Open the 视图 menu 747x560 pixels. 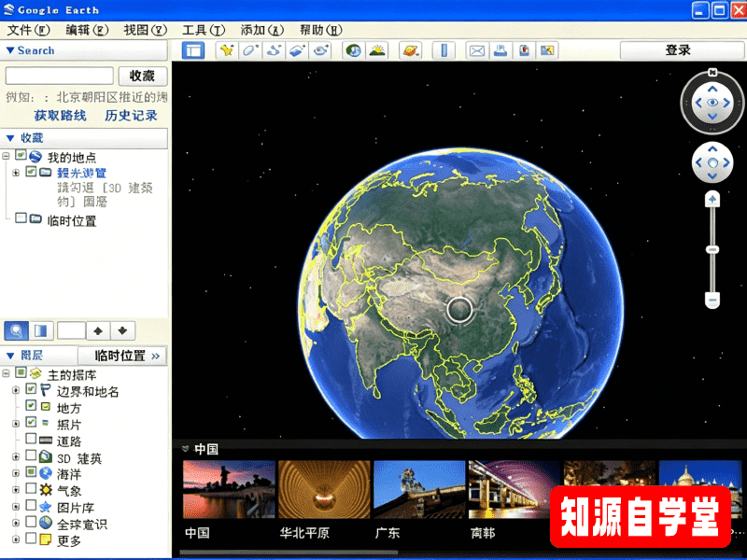146,31
